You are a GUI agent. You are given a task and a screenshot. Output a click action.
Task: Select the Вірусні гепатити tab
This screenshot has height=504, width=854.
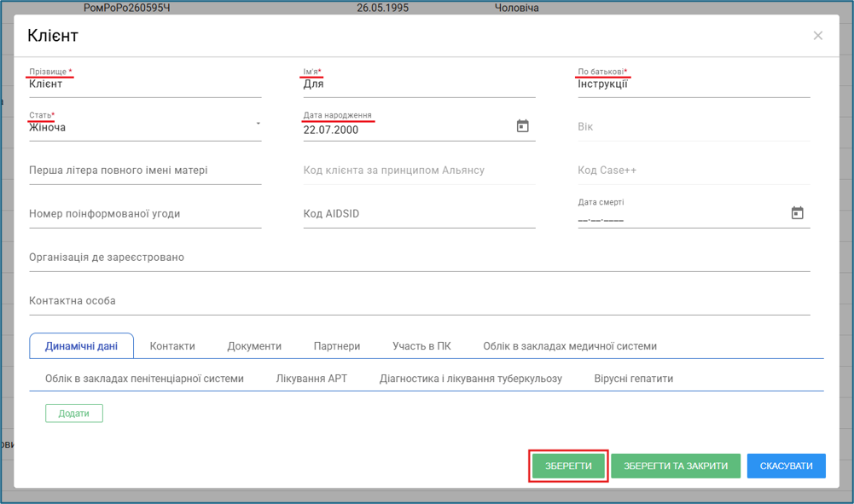coord(633,379)
